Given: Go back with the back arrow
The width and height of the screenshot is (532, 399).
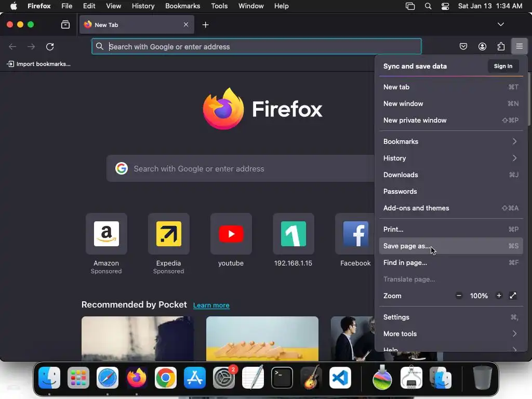Looking at the screenshot, I should coord(12,46).
